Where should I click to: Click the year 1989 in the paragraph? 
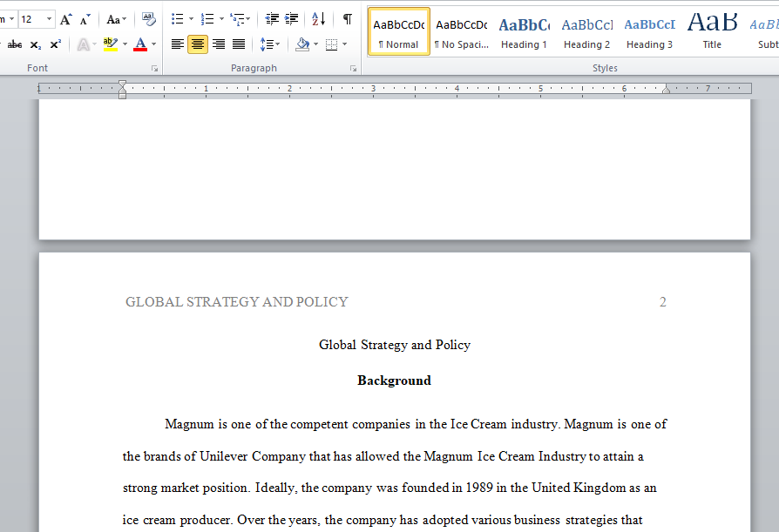pyautogui.click(x=479, y=488)
